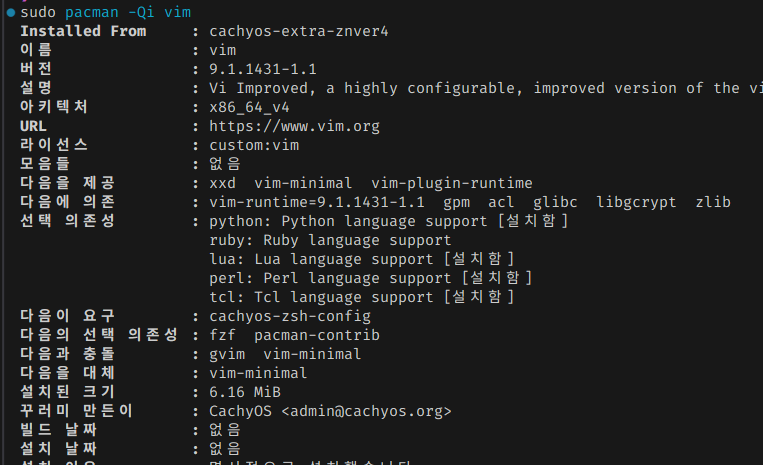Click the 'ruby: Ruby language support' line
763x465 pixels.
pyautogui.click(x=330, y=240)
